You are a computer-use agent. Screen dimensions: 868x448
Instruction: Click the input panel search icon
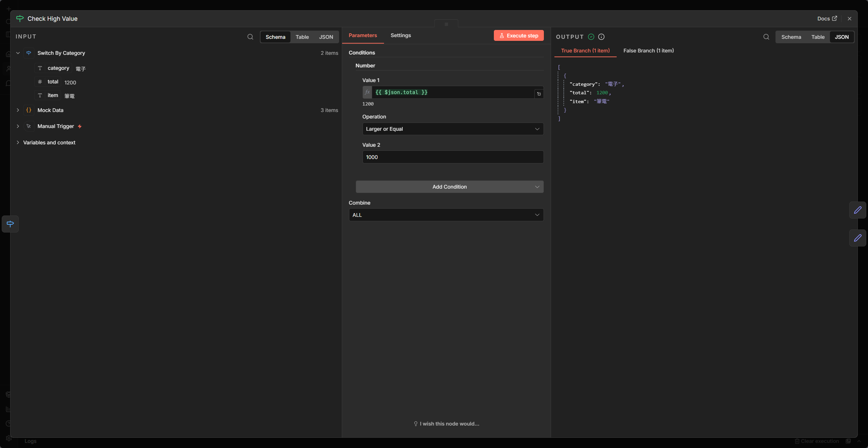click(250, 37)
